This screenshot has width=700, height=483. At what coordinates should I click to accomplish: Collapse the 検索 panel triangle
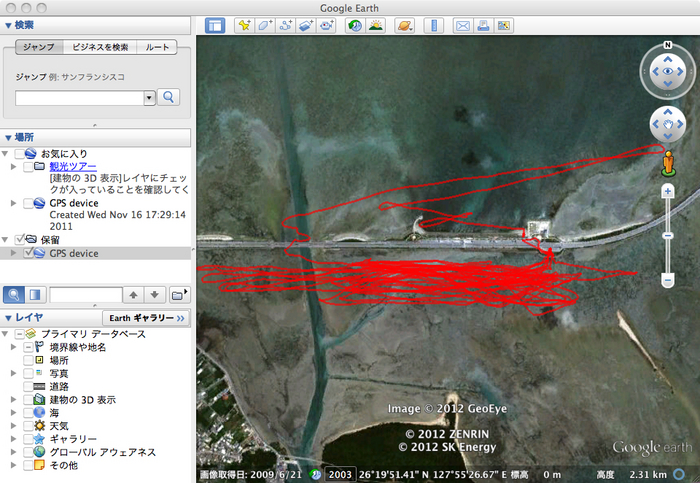[8, 25]
